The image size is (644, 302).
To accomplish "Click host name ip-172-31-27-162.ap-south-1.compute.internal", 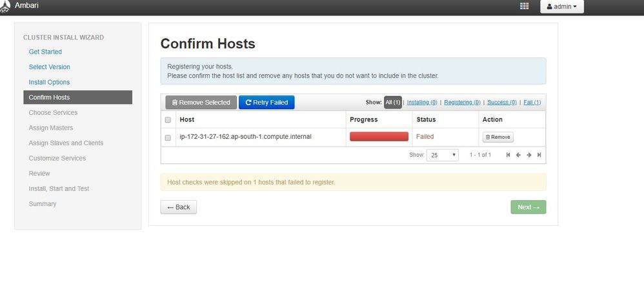I will [246, 136].
